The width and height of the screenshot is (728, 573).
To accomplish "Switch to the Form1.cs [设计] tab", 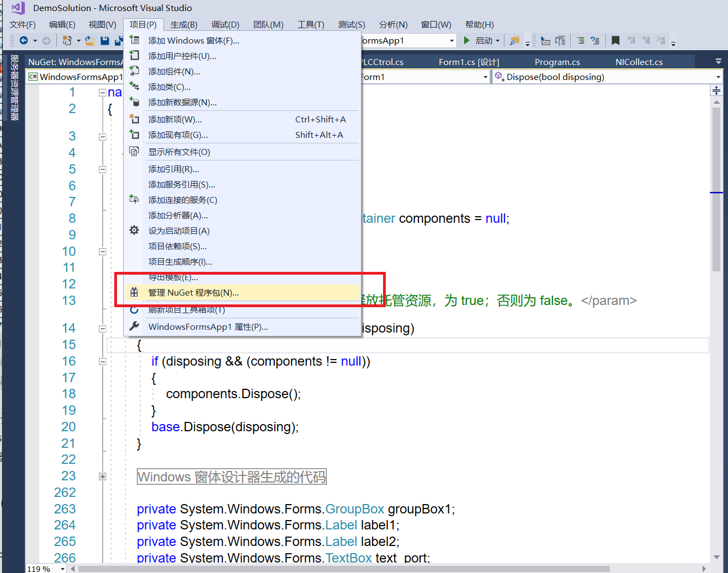I will (469, 62).
